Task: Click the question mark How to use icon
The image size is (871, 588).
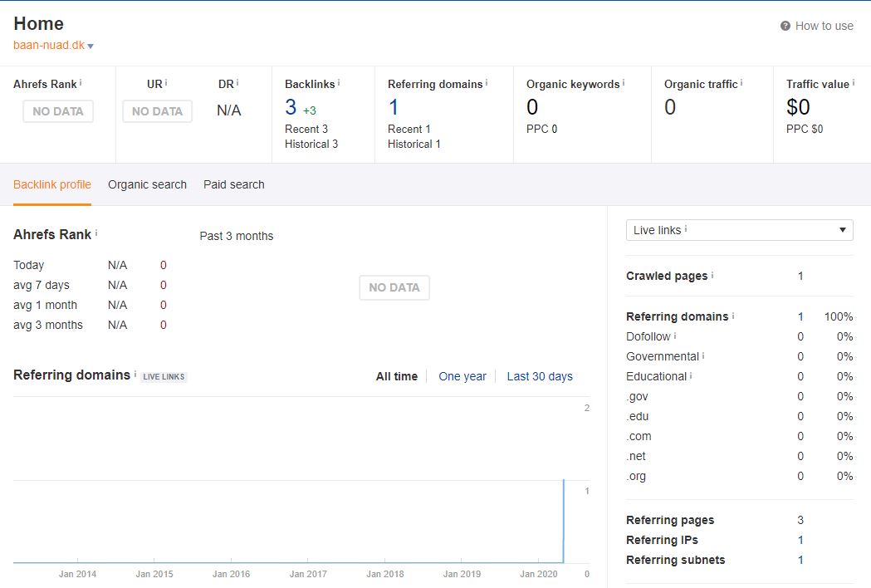Action: point(785,26)
